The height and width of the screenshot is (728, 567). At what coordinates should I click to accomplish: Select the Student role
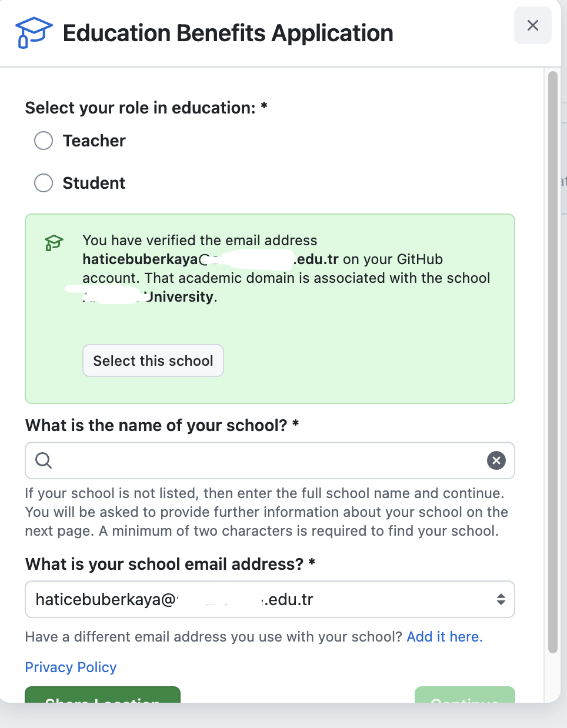[x=43, y=183]
